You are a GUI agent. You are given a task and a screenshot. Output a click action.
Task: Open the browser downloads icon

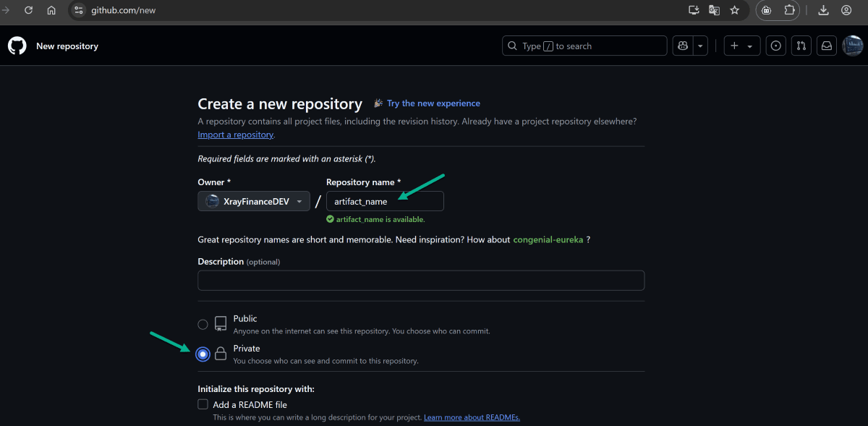tap(823, 10)
